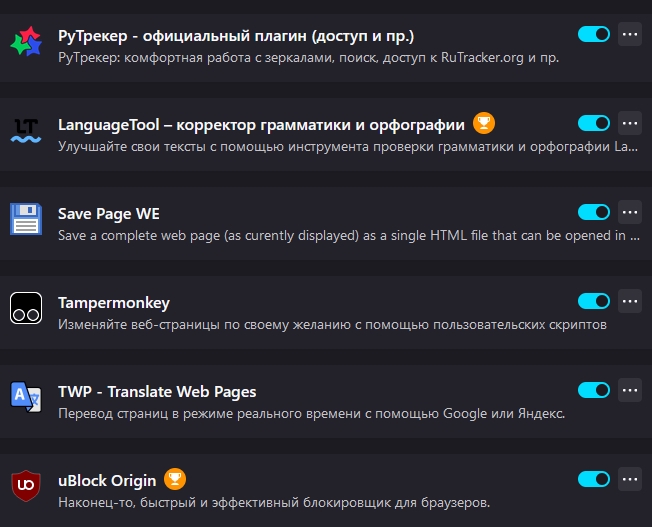
Task: Open the Save Page WE extension title
Action: [x=109, y=214]
